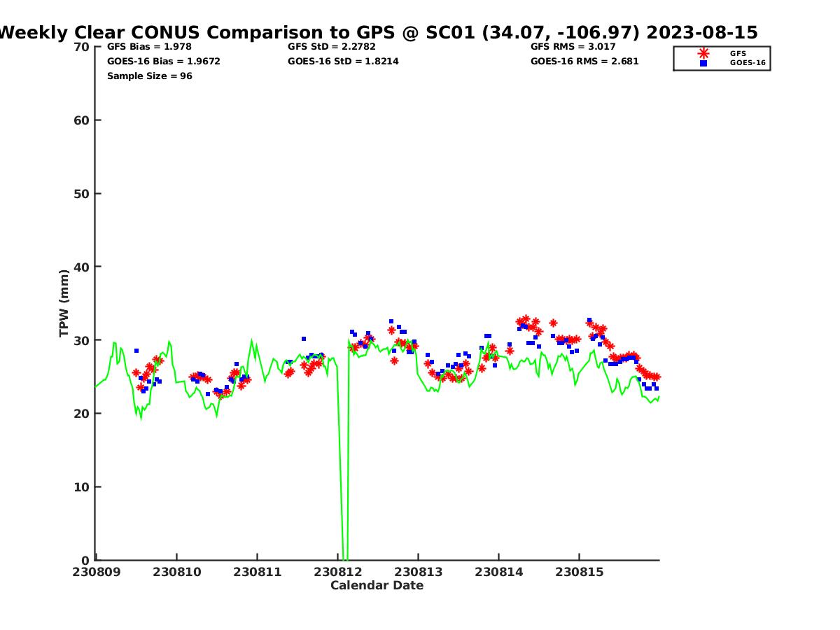Viewport: 840px width, 630px height.
Task: Click the chart title text
Action: pos(378,32)
